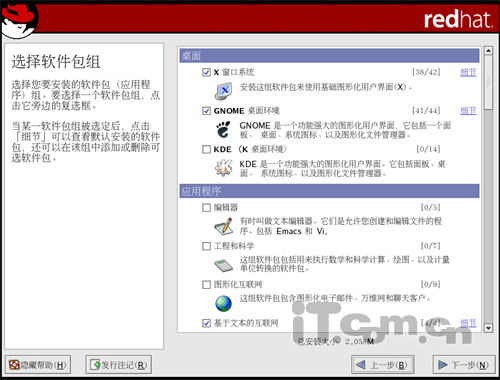This screenshot has height=380, width=500.
Task: Click the graphical internet globe icon
Action: [223, 303]
